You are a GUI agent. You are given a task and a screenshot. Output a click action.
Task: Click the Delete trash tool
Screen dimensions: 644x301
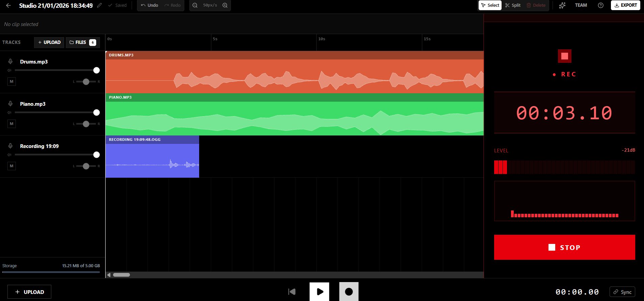536,5
